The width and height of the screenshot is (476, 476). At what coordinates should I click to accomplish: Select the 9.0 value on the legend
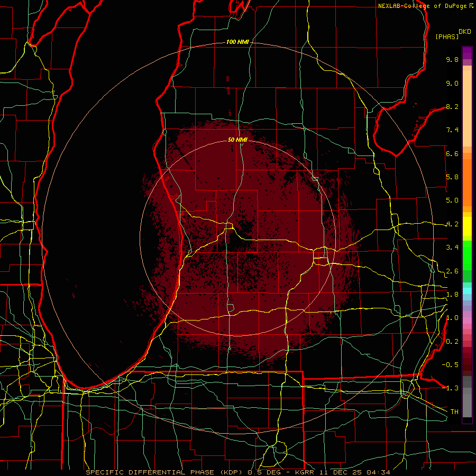pyautogui.click(x=452, y=83)
